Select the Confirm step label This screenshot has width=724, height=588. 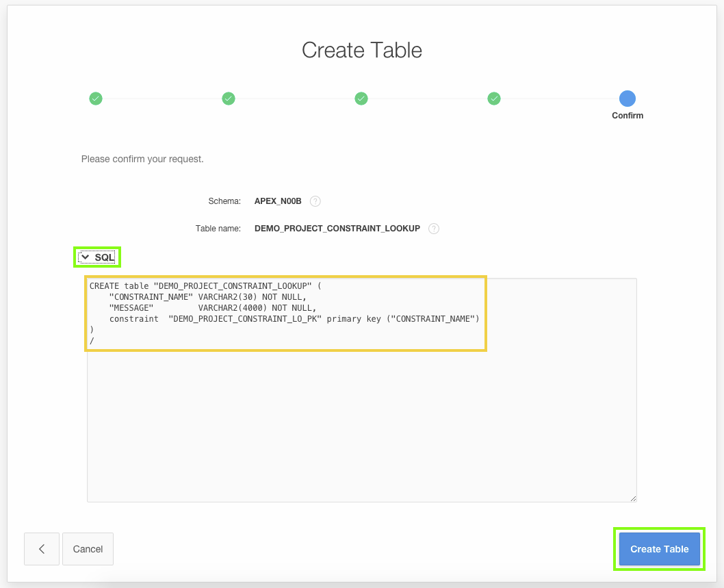628,115
